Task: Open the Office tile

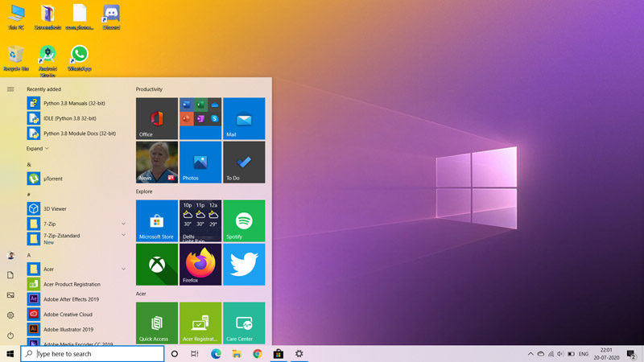Action: pyautogui.click(x=157, y=118)
